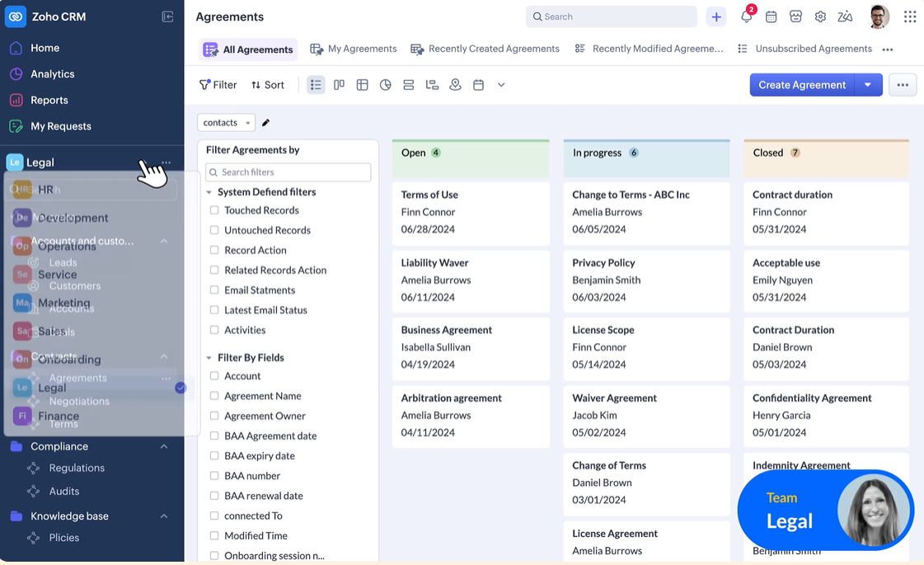
Task: Click the Sort button
Action: pyautogui.click(x=268, y=85)
